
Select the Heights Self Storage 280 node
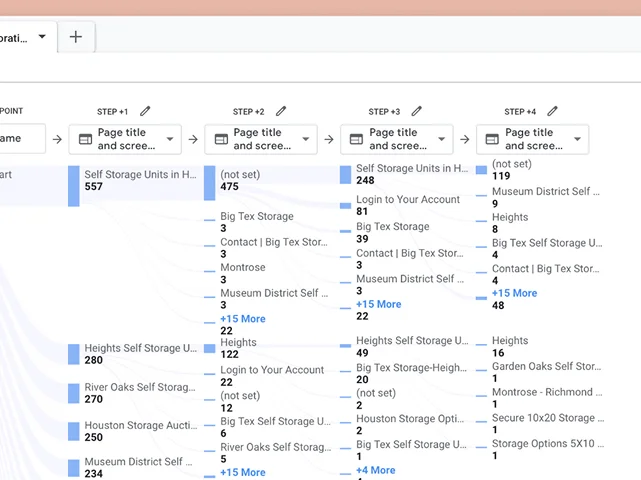pyautogui.click(x=74, y=354)
